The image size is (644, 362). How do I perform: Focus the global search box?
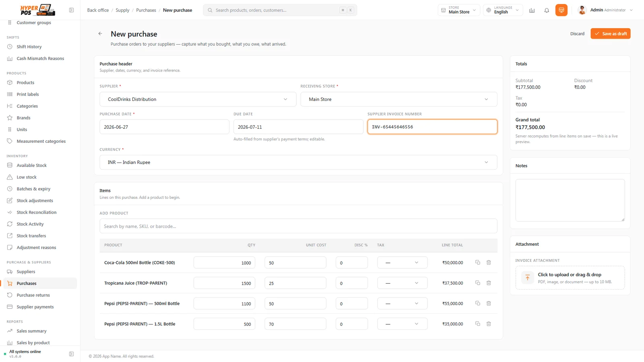280,10
